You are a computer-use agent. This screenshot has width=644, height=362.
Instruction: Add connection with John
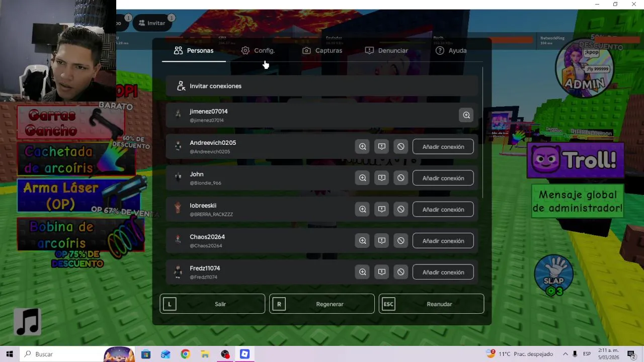pos(443,178)
